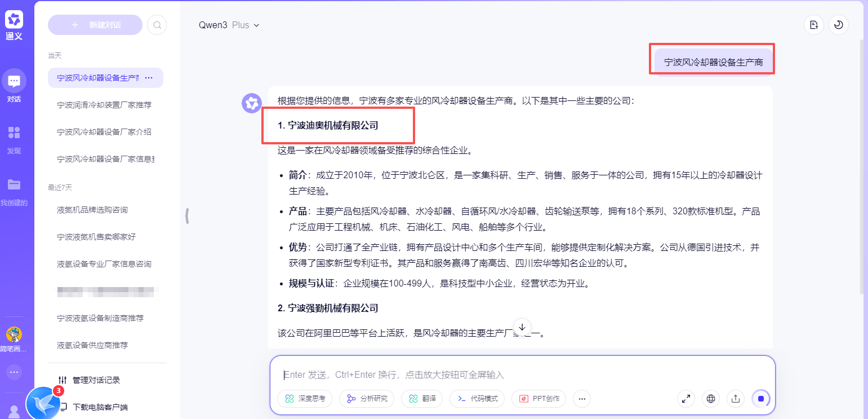
Task: Click the search icon beside New Chat
Action: [157, 25]
